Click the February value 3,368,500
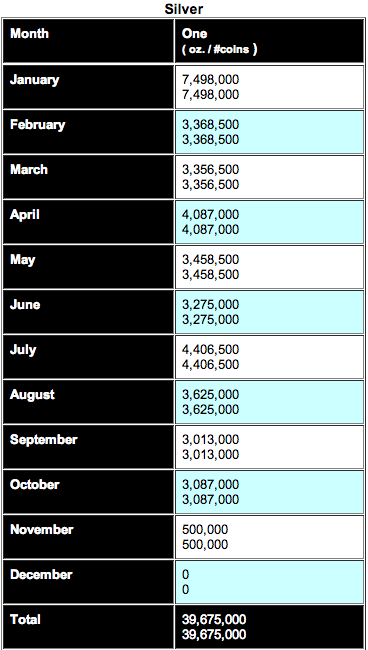Screen dimensions: 368x650 [211, 132]
